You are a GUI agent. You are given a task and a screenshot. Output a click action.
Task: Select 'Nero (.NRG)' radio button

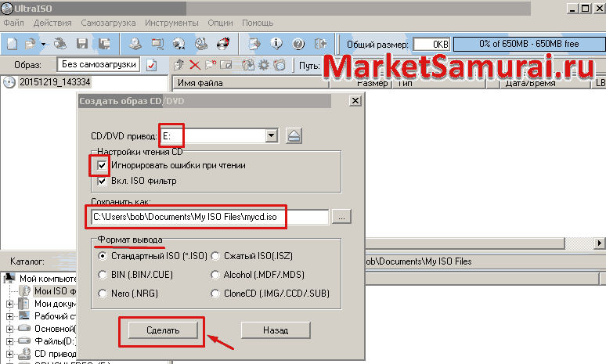pos(103,294)
